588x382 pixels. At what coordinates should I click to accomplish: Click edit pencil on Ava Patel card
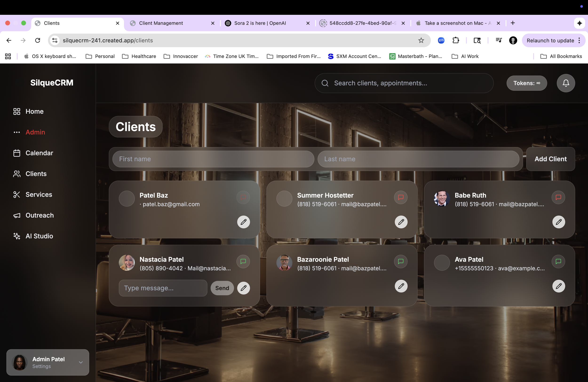pos(558,286)
